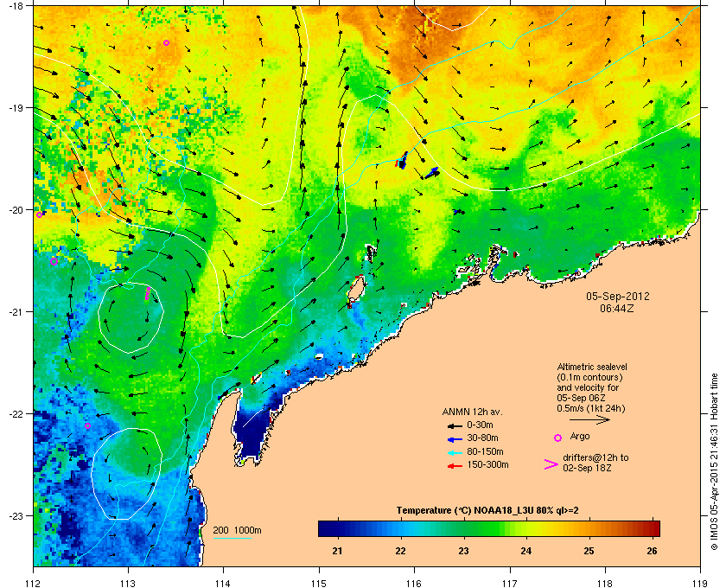This screenshot has height=588, width=726.
Task: Click the magenta drifter track inside the eddy near 21S
Action: coord(148,293)
